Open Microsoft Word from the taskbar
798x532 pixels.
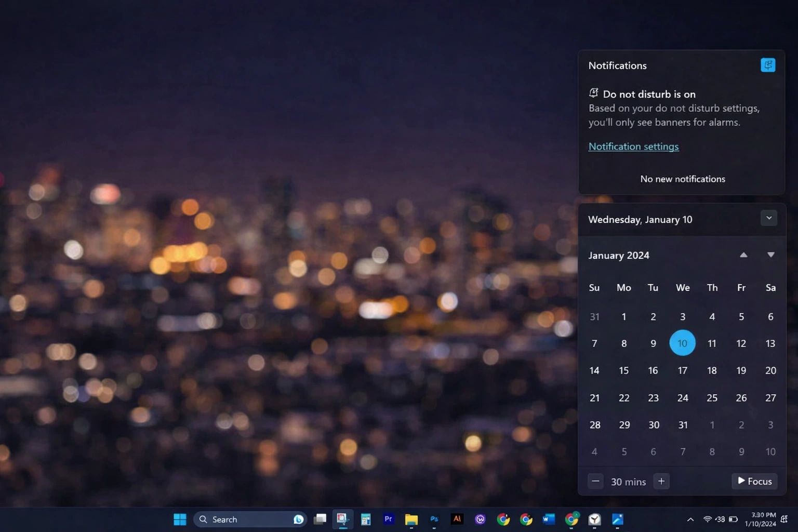click(x=548, y=519)
